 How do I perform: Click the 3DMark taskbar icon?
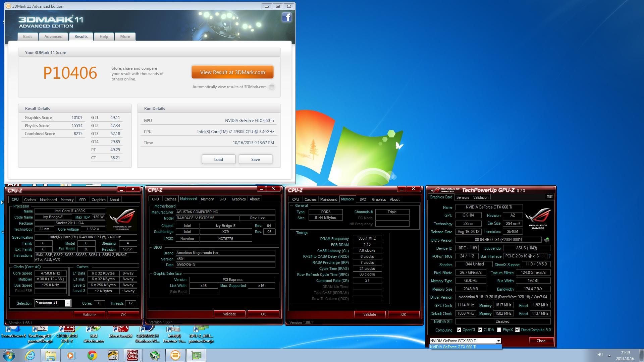(175, 355)
